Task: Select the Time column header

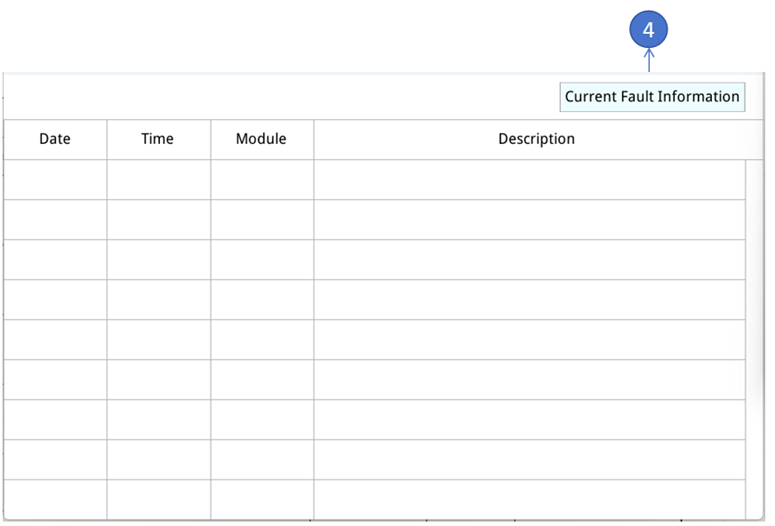Action: click(x=157, y=139)
